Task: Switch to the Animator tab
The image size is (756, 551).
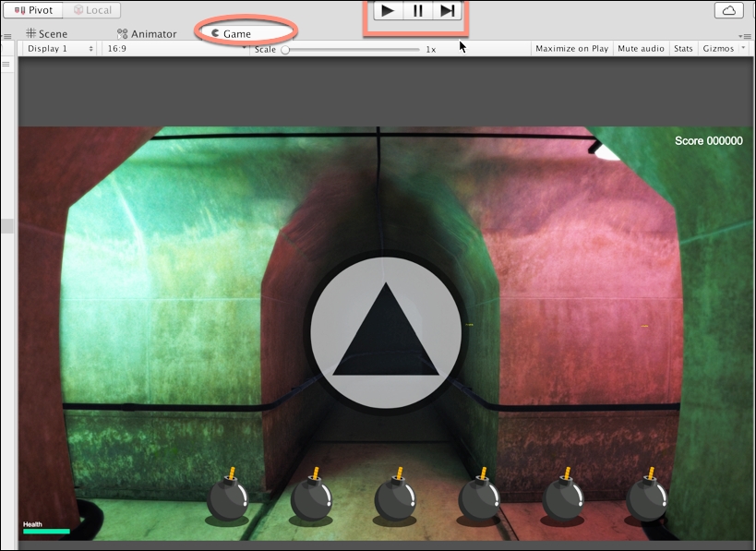Action: 147,34
